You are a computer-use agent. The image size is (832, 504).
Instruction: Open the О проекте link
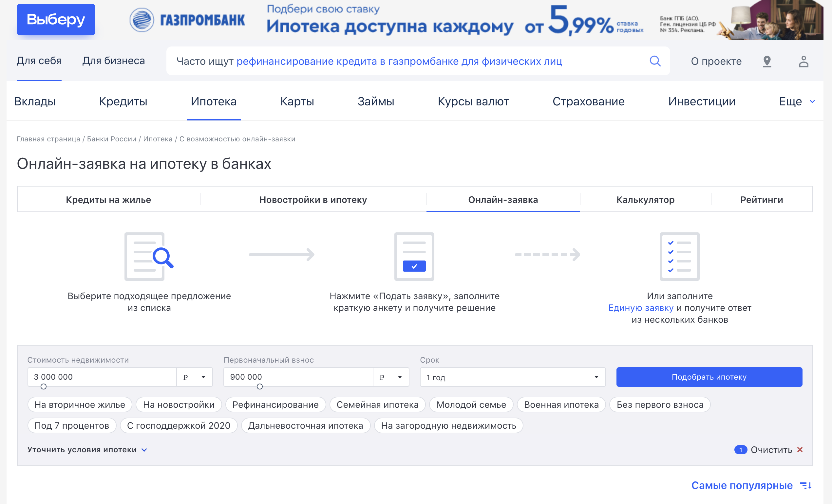point(716,62)
